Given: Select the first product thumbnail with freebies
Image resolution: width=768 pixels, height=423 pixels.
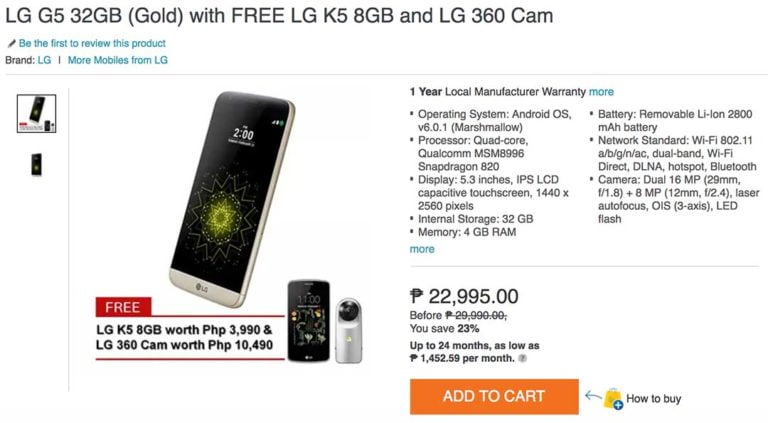Looking at the screenshot, I should click(x=37, y=114).
